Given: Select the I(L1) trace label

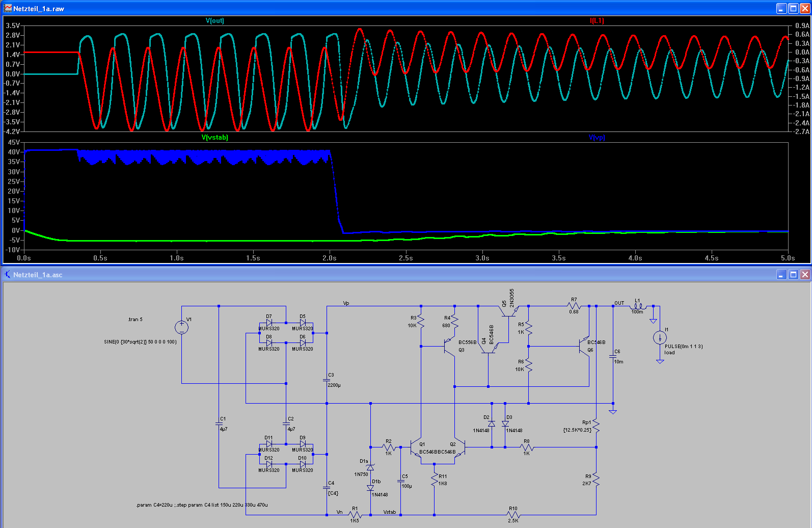Looking at the screenshot, I should (x=597, y=20).
